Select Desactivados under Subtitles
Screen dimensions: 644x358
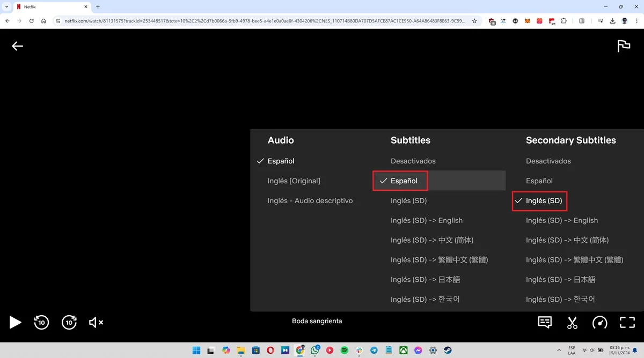pos(413,161)
